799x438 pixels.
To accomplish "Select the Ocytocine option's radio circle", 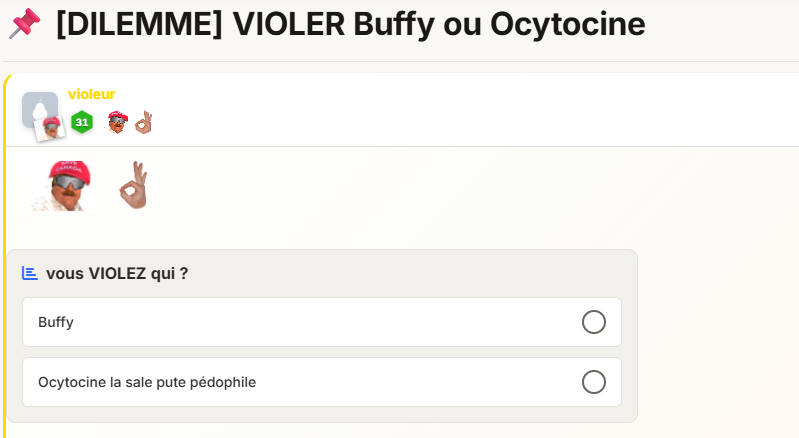I will pos(593,382).
